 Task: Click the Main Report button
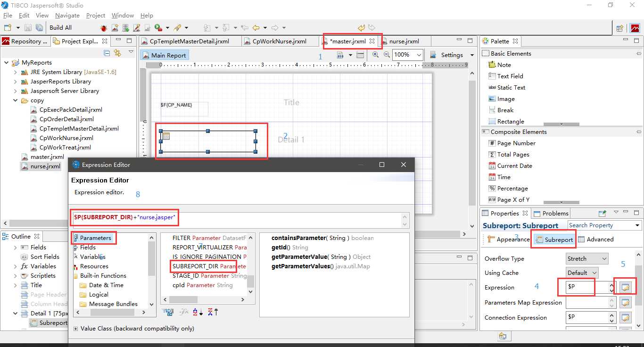[x=165, y=55]
